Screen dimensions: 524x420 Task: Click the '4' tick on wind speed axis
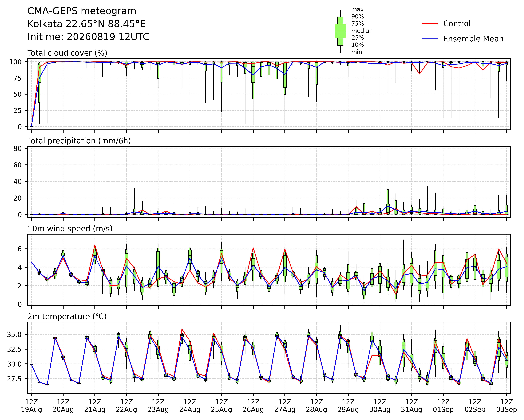tap(20, 267)
